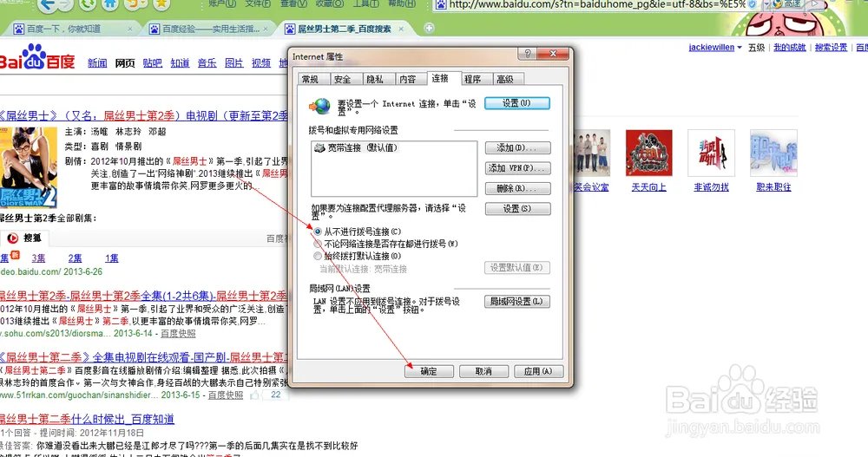Image resolution: width=868 pixels, height=457 pixels.
Task: Select the 从不进行拨号连接 radio option
Action: pos(318,232)
